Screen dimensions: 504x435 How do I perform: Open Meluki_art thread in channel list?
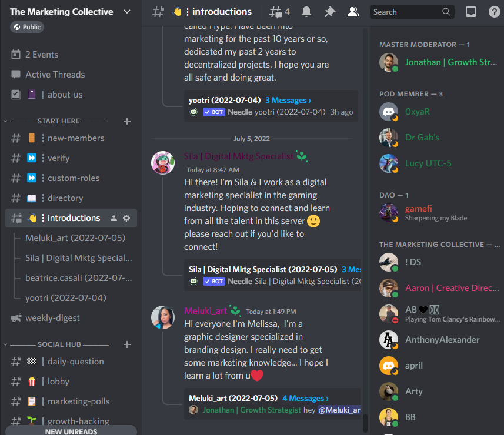point(75,238)
